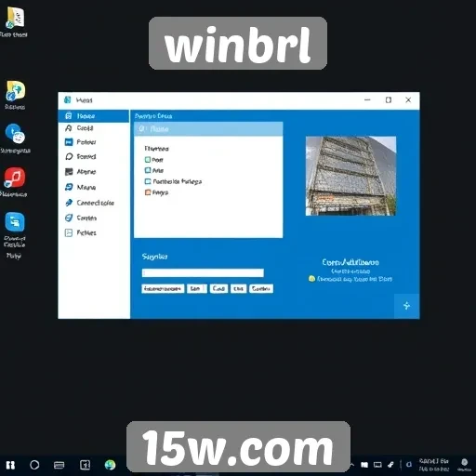476x476 pixels.
Task: Click the circle search icon on the taskbar
Action: [34, 465]
